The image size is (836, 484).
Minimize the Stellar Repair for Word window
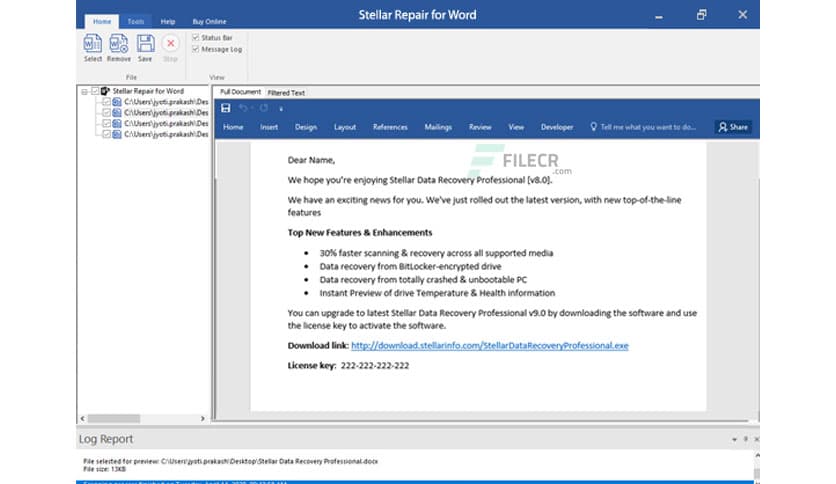click(x=659, y=16)
